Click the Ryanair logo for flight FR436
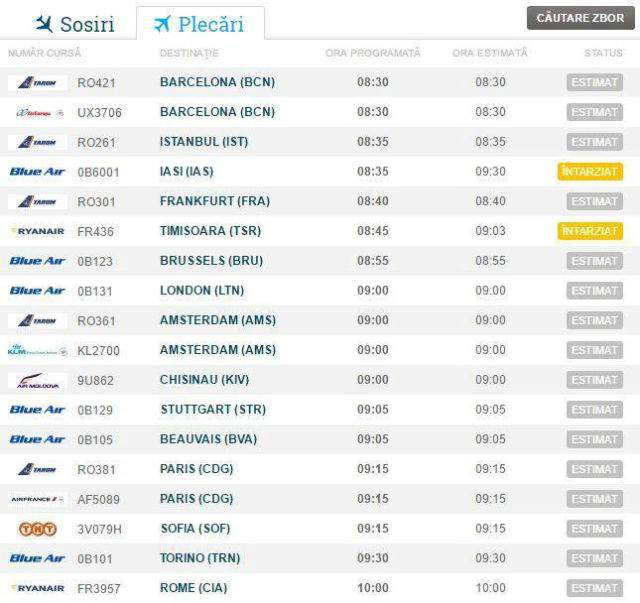This screenshot has height=603, width=640. click(37, 231)
